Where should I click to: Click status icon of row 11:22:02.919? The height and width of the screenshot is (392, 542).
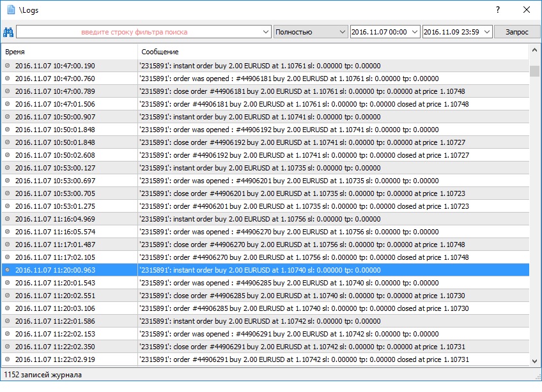pos(7,359)
